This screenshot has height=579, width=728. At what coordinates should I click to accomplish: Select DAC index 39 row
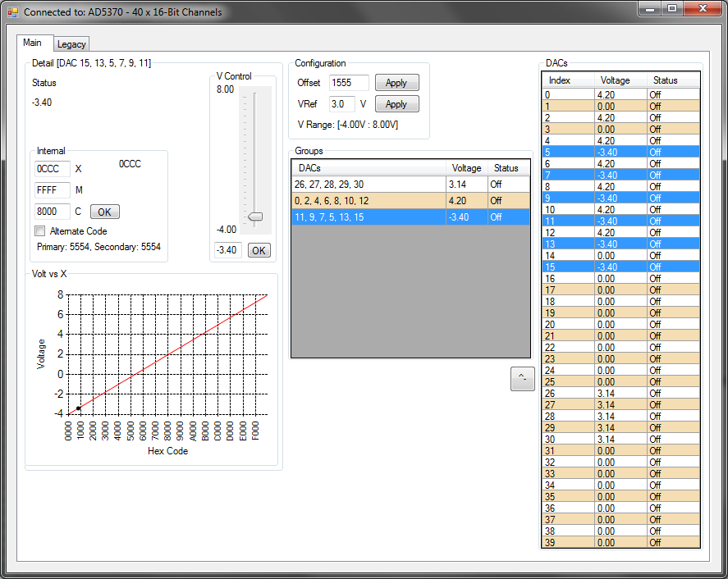coord(620,542)
